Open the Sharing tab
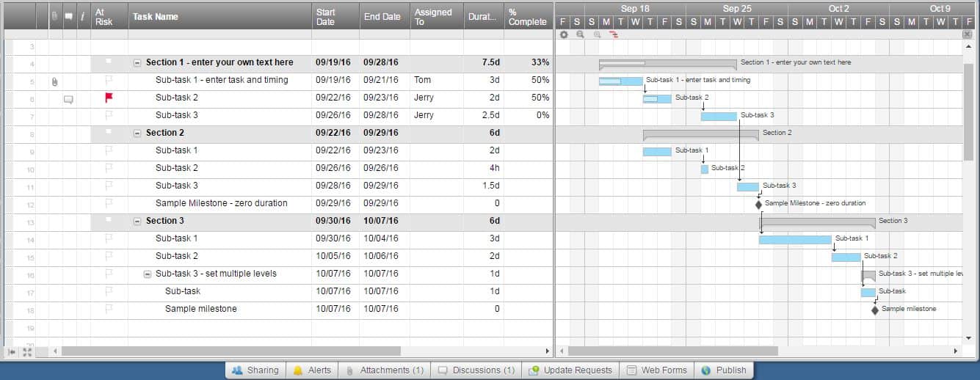The image size is (980, 380). click(255, 370)
